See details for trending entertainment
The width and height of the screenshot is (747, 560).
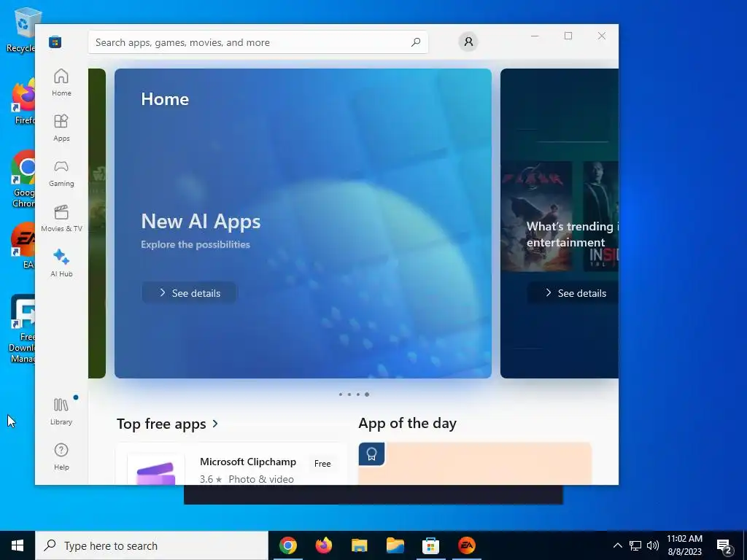[x=573, y=293]
